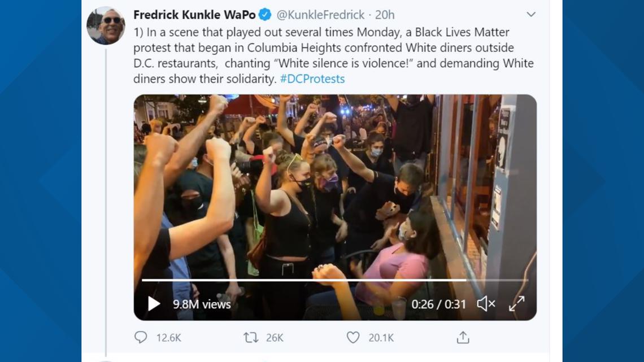Like the tweet with heart icon
This screenshot has width=644, height=362.
pos(353,338)
